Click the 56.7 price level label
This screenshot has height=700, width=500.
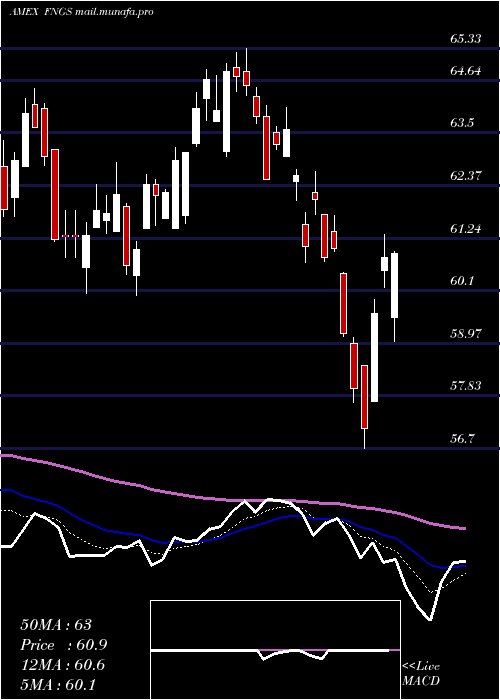pos(462,438)
